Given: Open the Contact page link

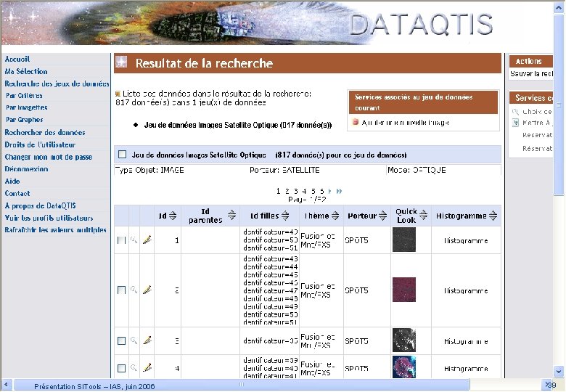Looking at the screenshot, I should tap(17, 194).
